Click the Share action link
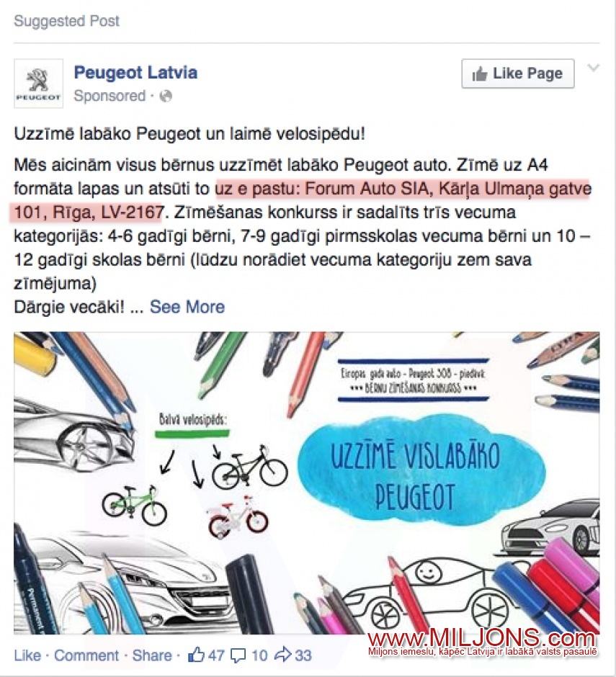 tap(151, 655)
